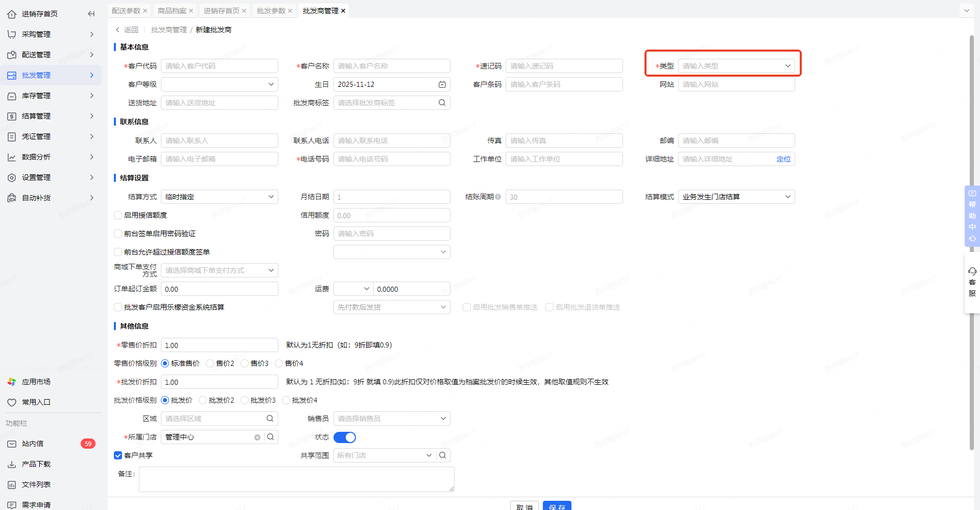
Task: Expand the 结算方式 dropdown
Action: click(220, 197)
